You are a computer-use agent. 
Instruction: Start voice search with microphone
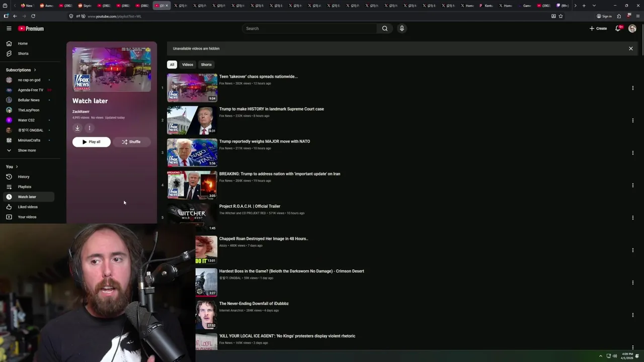click(x=401, y=29)
